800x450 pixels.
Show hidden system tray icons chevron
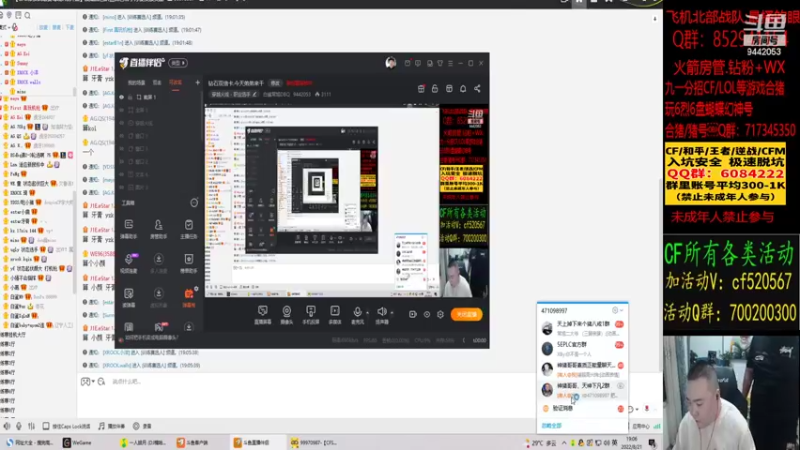564,443
